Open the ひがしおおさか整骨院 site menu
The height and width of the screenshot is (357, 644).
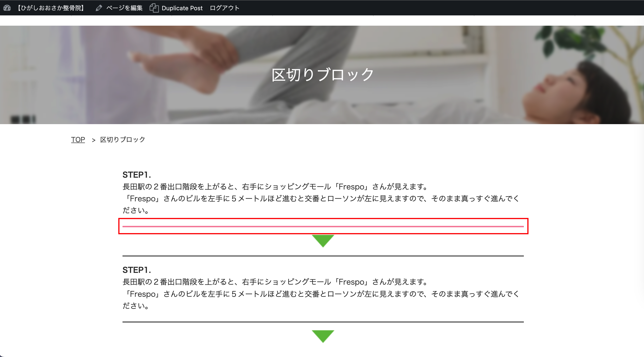[x=51, y=8]
